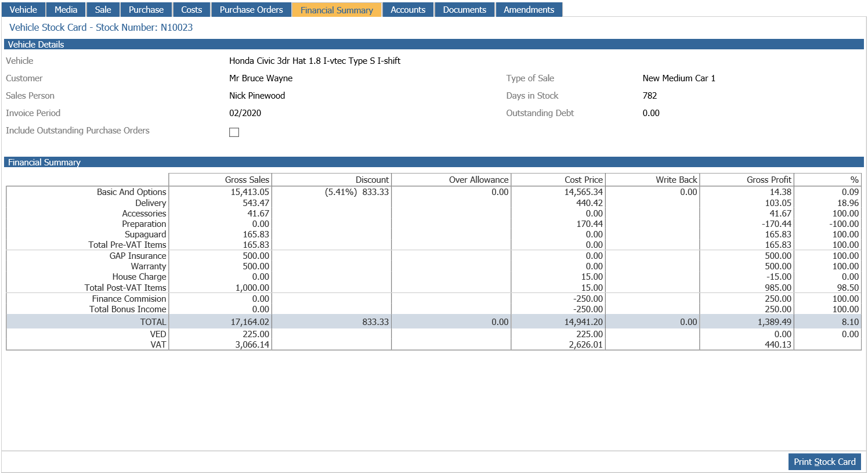Screen dimensions: 868x473
Task: Select the TOTAL row gross sales value
Action: (x=250, y=322)
